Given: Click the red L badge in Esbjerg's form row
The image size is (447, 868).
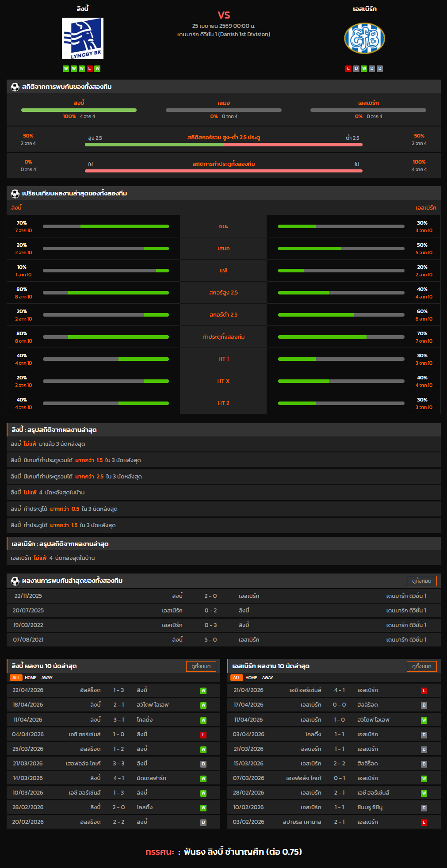Looking at the screenshot, I should [x=348, y=69].
